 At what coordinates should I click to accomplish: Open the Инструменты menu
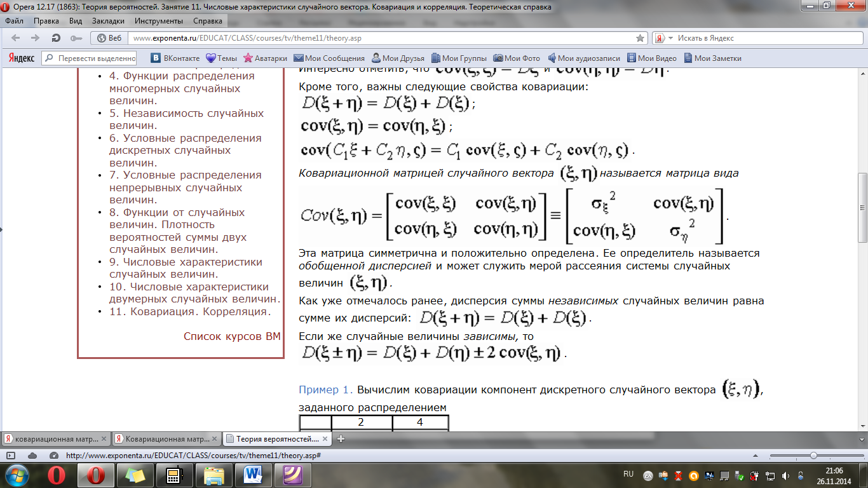tap(159, 20)
